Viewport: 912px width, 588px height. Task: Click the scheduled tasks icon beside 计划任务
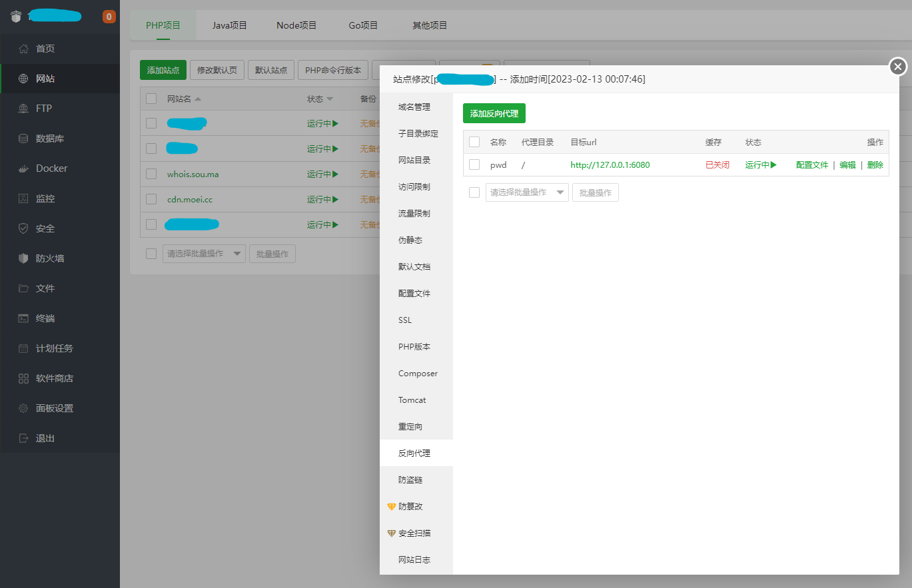pyautogui.click(x=24, y=348)
